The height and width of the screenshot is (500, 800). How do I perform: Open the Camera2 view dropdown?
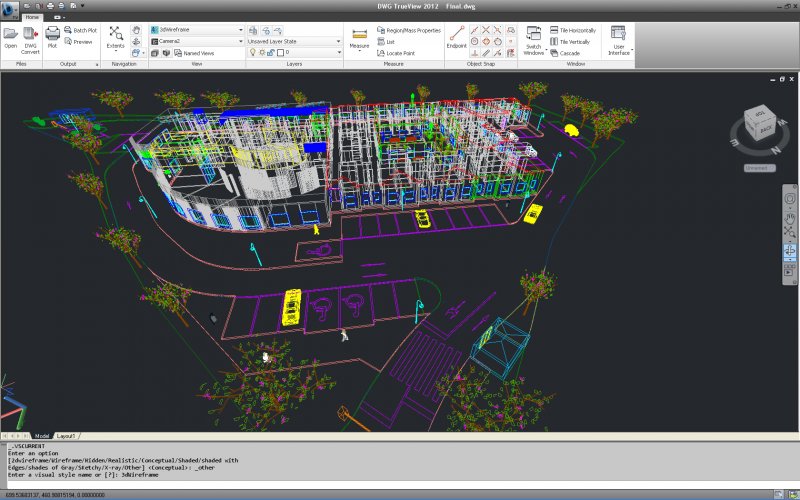coord(197,41)
